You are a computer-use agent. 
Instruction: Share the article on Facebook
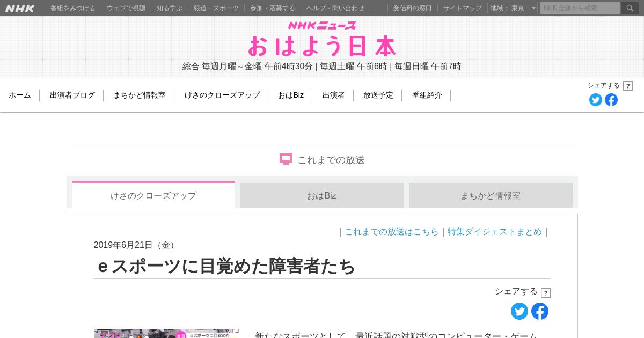pos(540,311)
